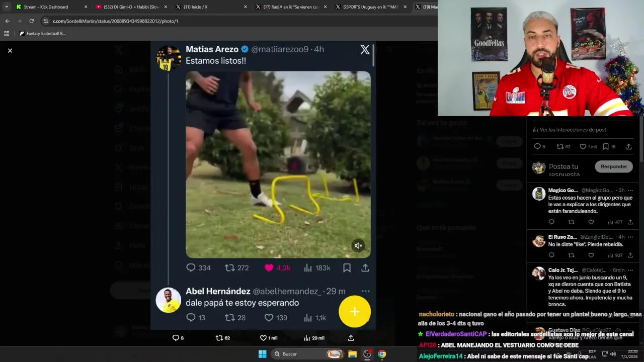Click Postea tu respuesta reply field

tap(565, 170)
